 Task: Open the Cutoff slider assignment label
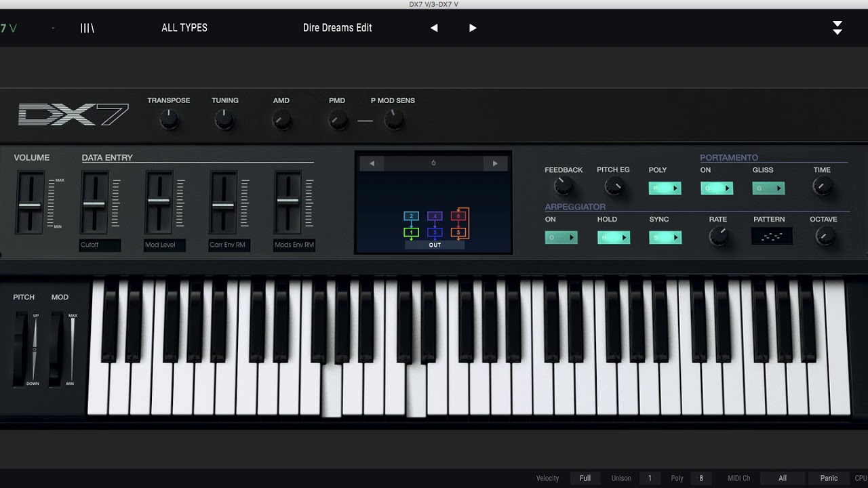pyautogui.click(x=100, y=245)
